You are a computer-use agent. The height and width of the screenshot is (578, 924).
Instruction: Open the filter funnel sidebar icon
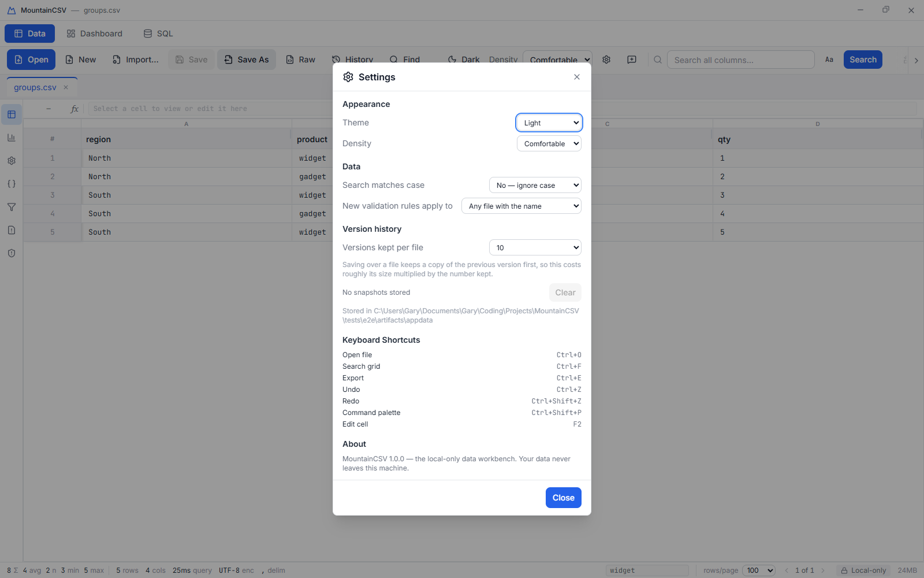coord(12,207)
